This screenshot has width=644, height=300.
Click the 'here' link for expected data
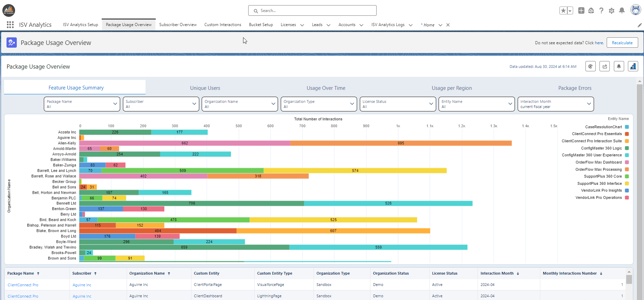click(x=599, y=43)
